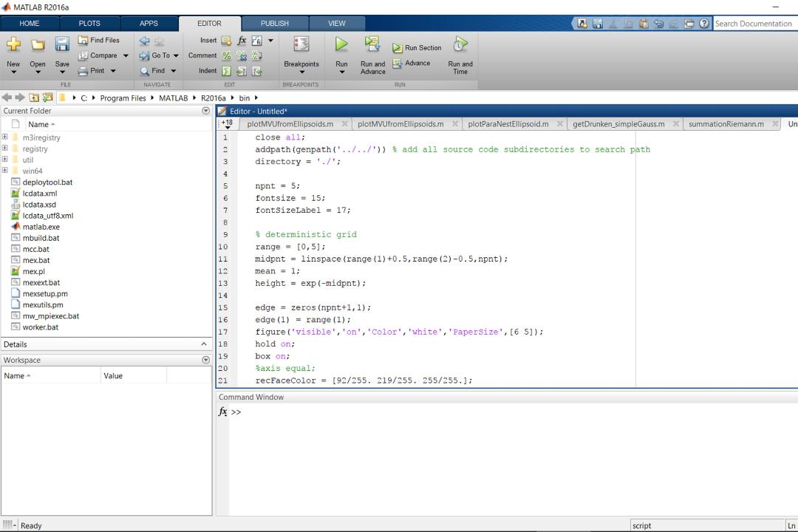The width and height of the screenshot is (798, 532).
Task: Collapse the Details panel chevron
Action: click(204, 344)
